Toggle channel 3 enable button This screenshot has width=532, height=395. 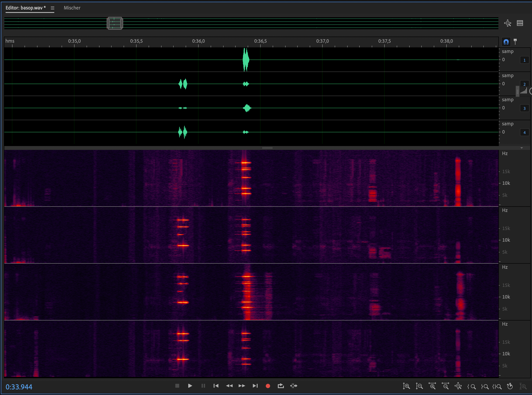point(524,108)
